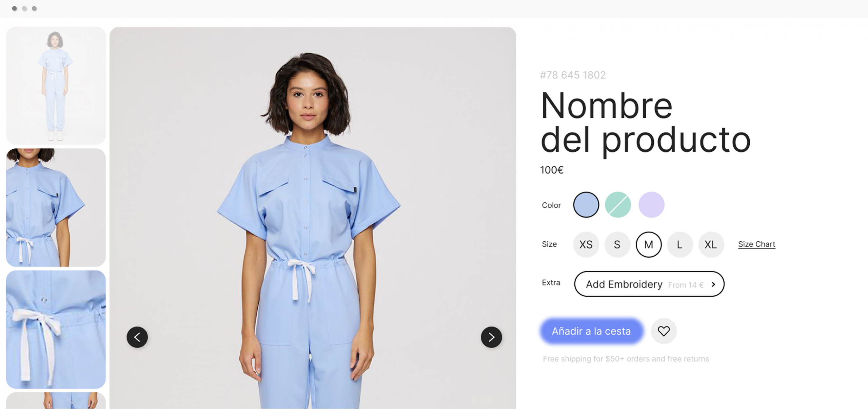Add product to wishlist with heart icon

664,331
